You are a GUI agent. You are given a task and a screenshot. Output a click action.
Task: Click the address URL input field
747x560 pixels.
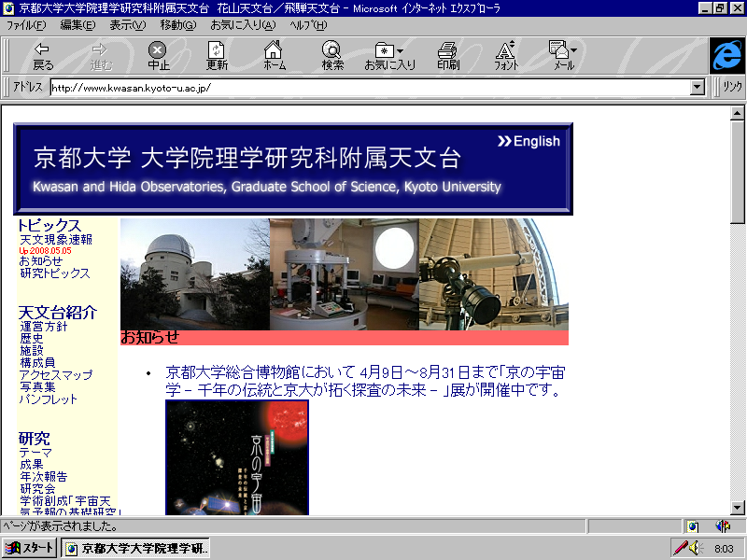pyautogui.click(x=370, y=88)
